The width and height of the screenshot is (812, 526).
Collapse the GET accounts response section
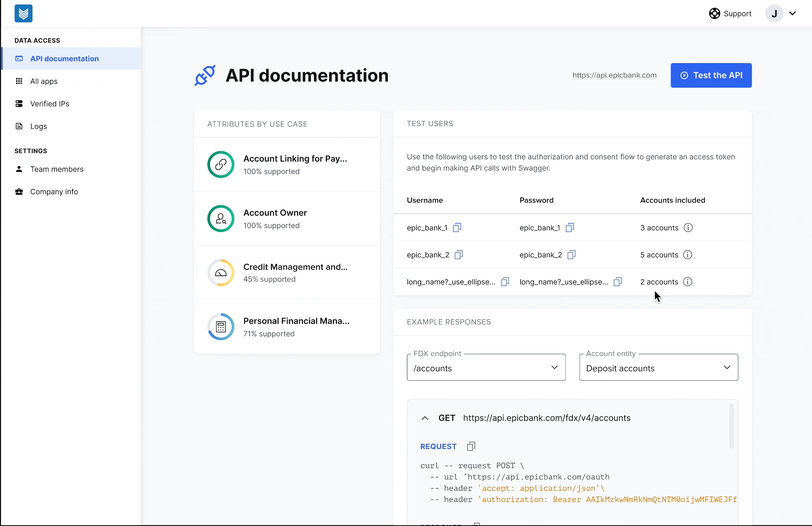(x=425, y=418)
